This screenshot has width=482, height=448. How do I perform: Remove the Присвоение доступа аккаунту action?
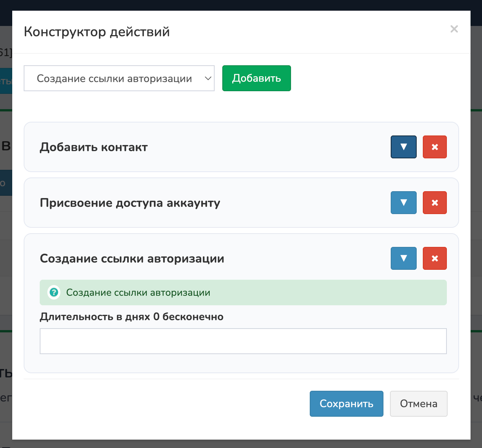click(x=434, y=203)
